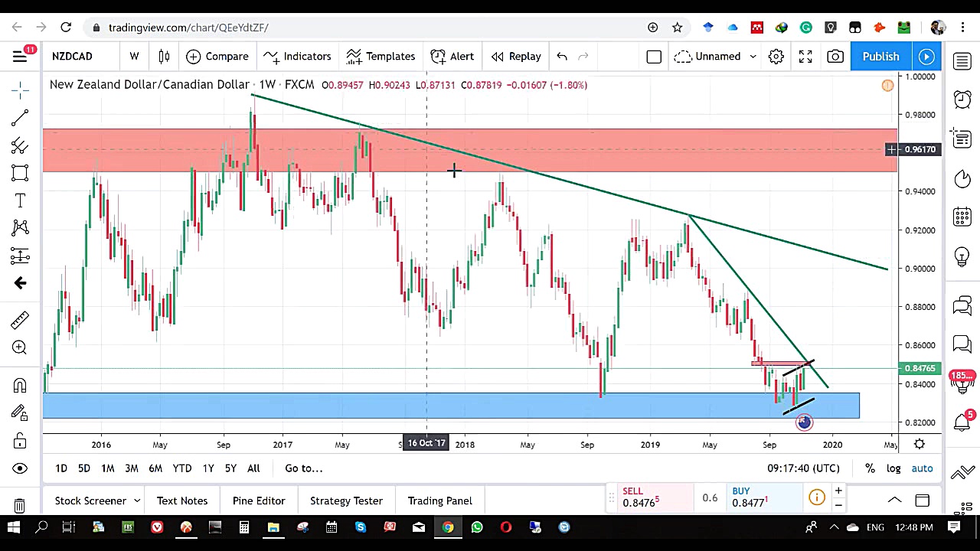
Task: Toggle lock all drawing tools
Action: 20,441
